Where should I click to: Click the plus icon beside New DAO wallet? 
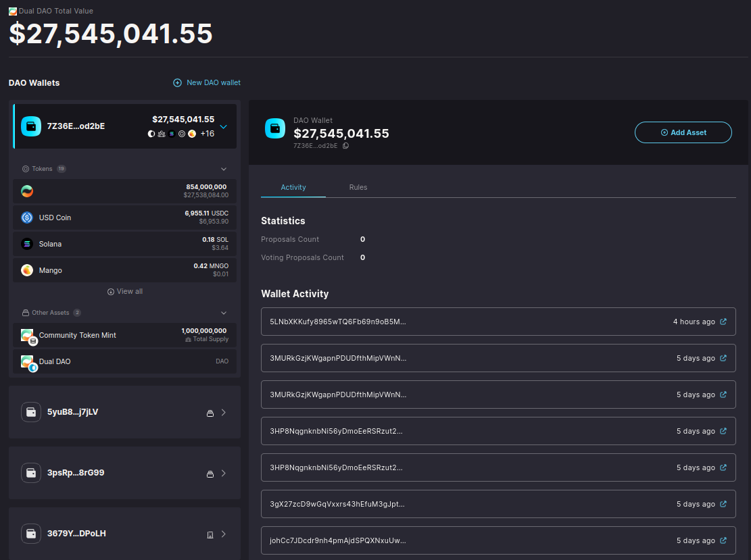pos(177,83)
